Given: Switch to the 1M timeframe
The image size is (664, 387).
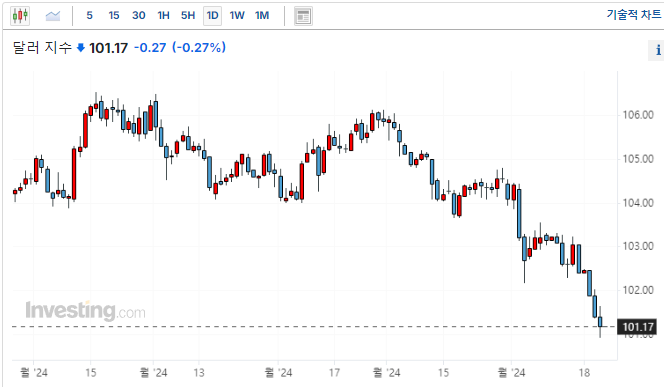Looking at the screenshot, I should 262,16.
